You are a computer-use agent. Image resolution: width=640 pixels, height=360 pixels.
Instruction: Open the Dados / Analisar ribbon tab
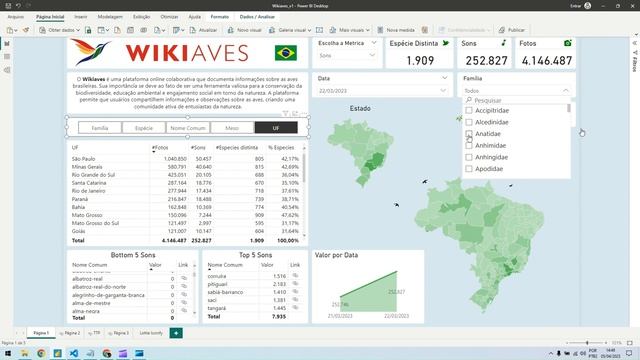257,17
